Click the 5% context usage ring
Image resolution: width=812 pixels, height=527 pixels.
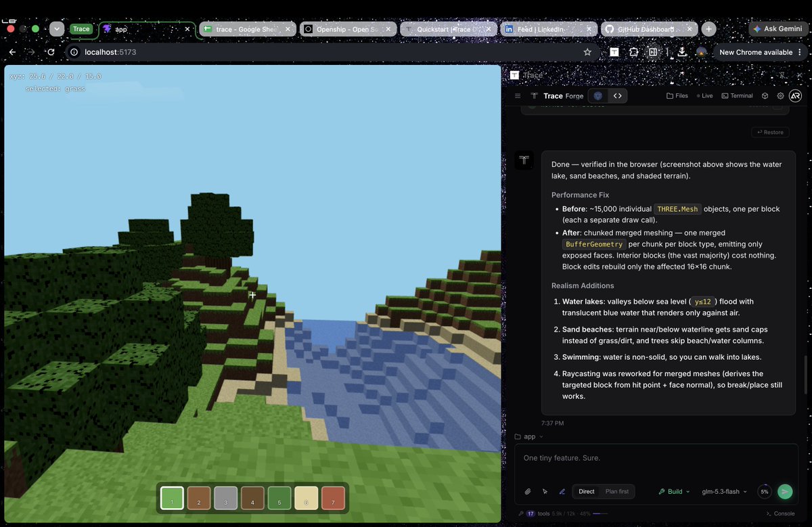765,492
